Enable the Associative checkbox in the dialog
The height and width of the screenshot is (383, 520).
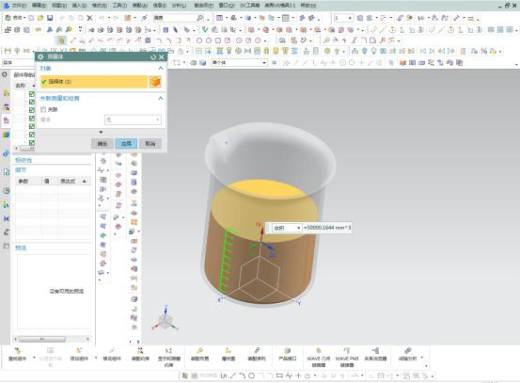click(43, 109)
